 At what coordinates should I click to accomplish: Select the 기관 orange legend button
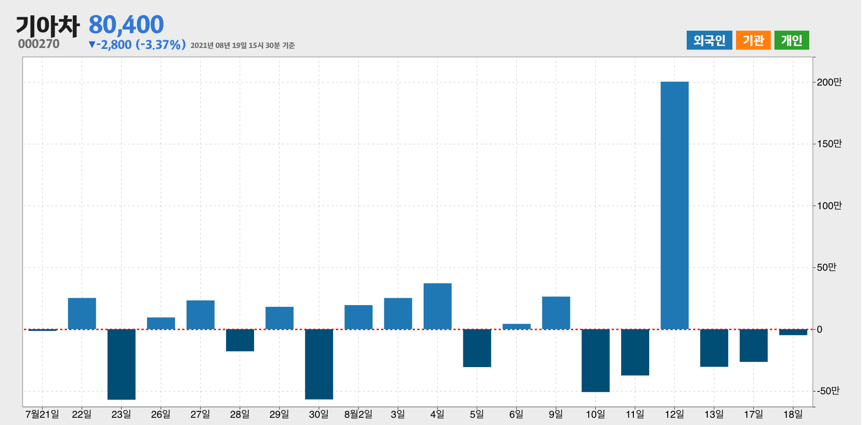click(753, 40)
